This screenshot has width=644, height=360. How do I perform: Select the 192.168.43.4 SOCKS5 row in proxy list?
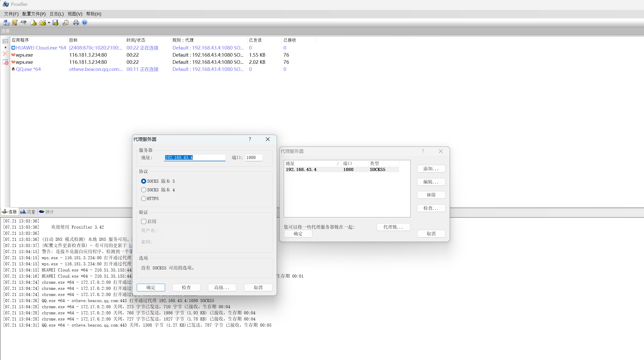341,170
